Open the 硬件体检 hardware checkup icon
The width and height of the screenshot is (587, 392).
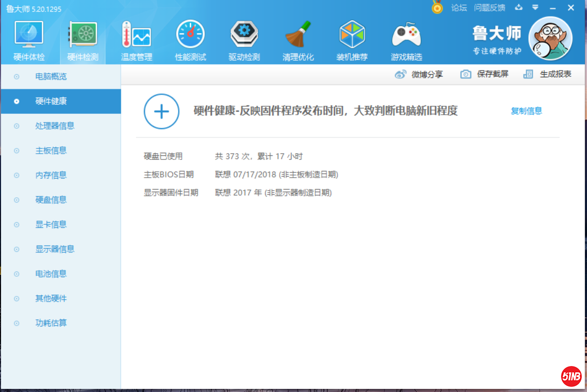coord(29,35)
